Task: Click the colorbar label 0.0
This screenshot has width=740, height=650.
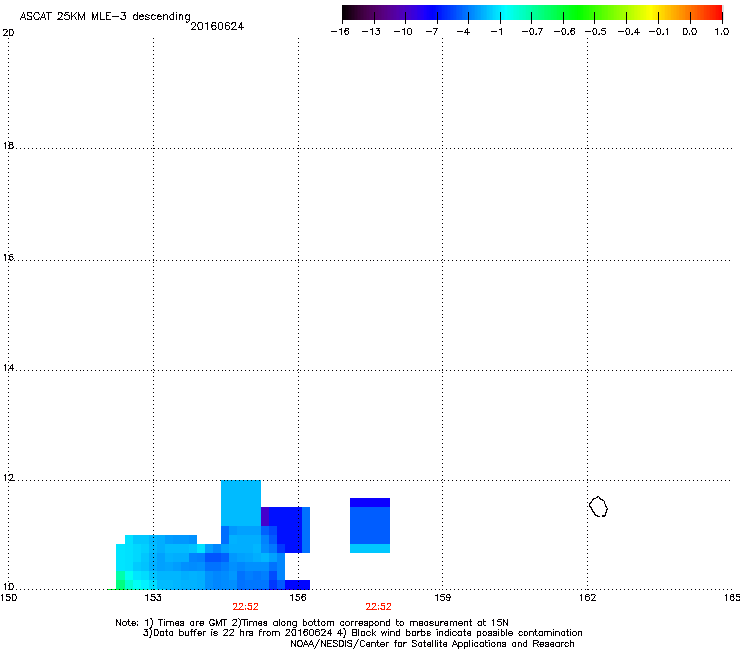Action: (x=690, y=32)
